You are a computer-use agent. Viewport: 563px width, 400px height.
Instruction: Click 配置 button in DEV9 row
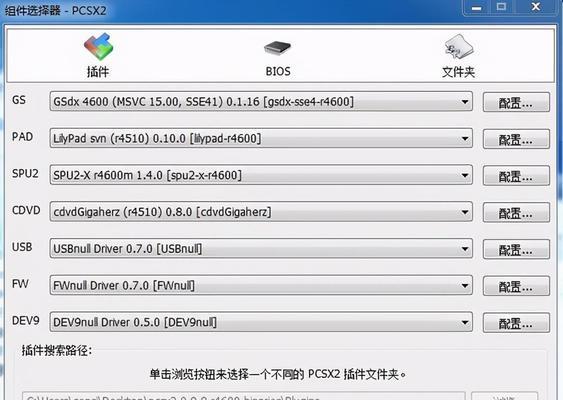(516, 322)
